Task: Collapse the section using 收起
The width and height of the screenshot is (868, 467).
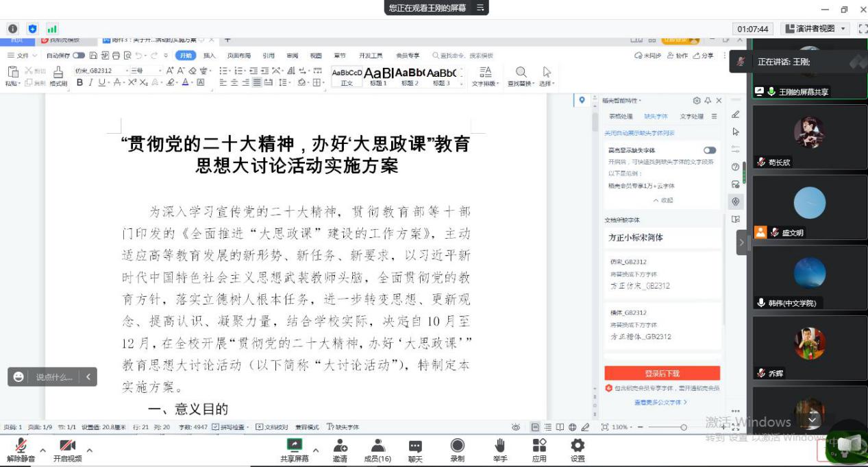Action: [662, 200]
